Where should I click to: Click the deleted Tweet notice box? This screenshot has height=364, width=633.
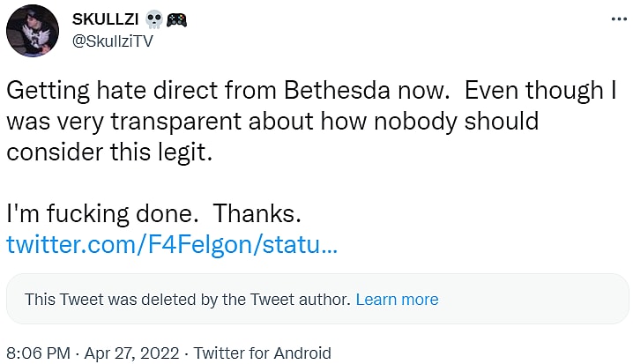pos(529,299)
